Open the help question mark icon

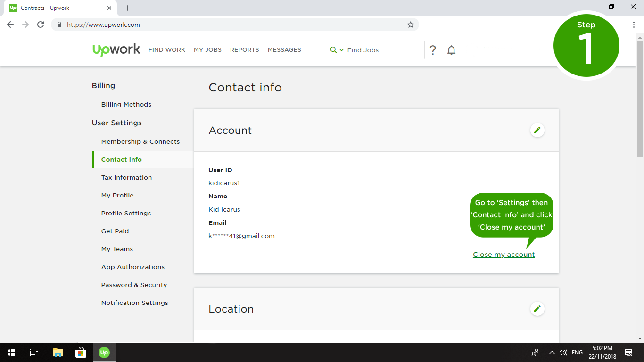pos(433,50)
